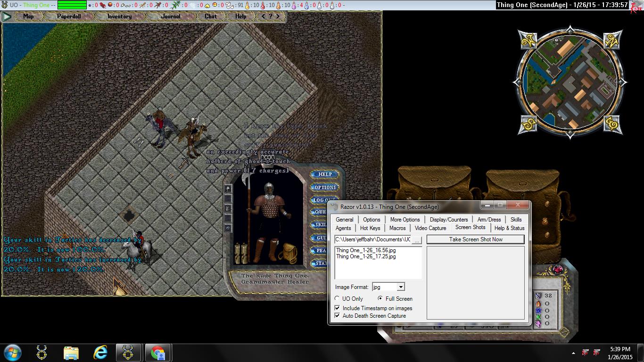Click the browse folder ellipsis button
The height and width of the screenshot is (362, 644).
click(417, 240)
